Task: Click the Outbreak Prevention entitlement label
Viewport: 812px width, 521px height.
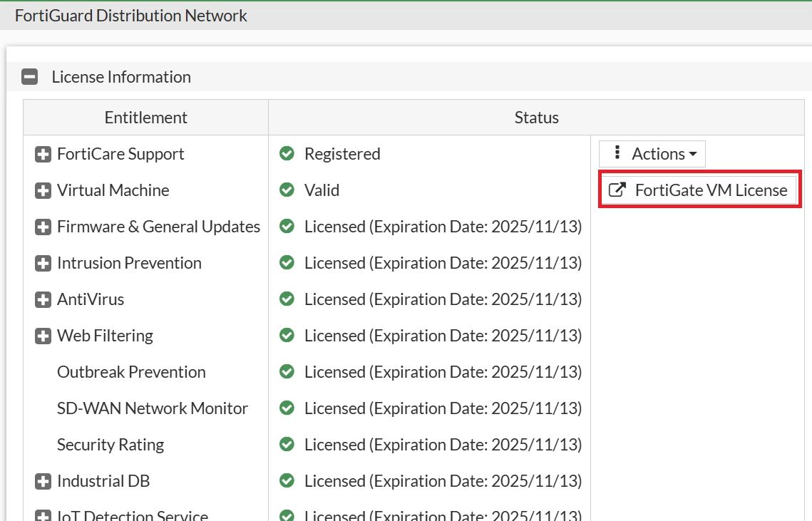Action: 132,372
